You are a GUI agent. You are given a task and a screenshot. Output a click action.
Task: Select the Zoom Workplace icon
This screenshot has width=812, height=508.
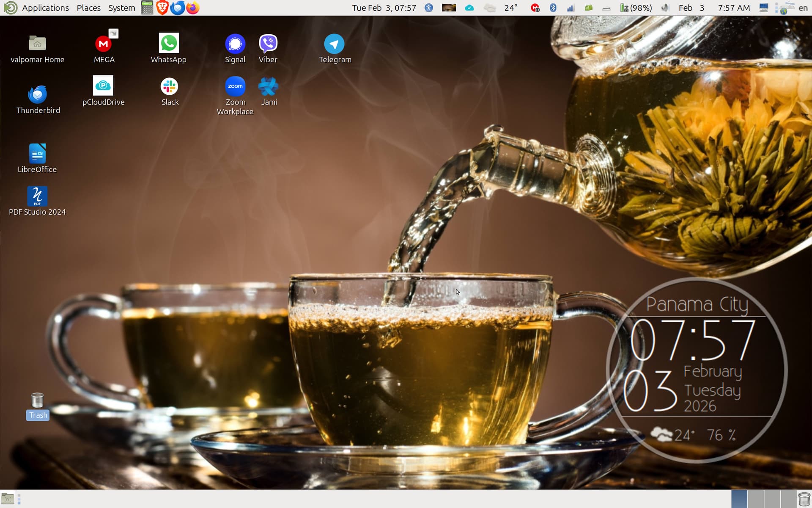[235, 87]
